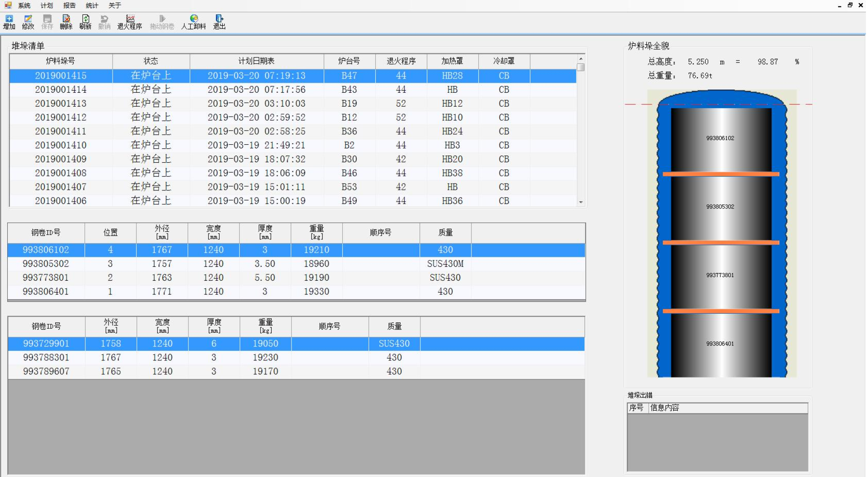Select coil row 993729901 in bottom table

[x=296, y=344]
